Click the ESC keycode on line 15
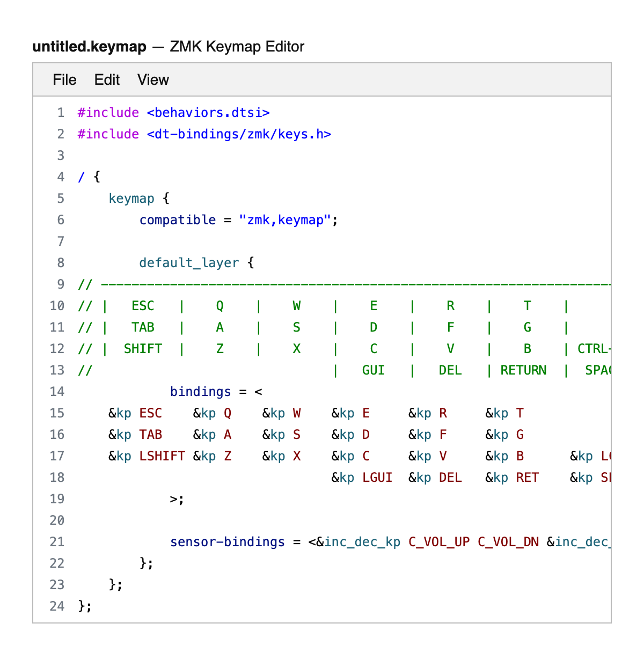The width and height of the screenshot is (644, 660). (150, 413)
